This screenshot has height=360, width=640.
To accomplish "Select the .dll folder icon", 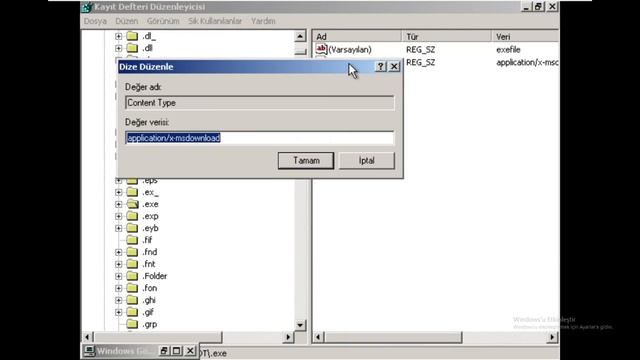I will (x=132, y=48).
